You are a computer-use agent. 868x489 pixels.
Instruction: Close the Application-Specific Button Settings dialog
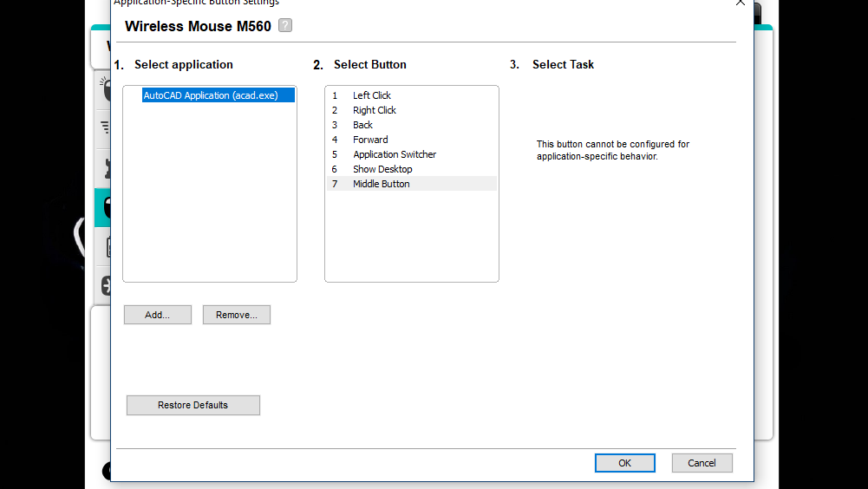point(741,3)
